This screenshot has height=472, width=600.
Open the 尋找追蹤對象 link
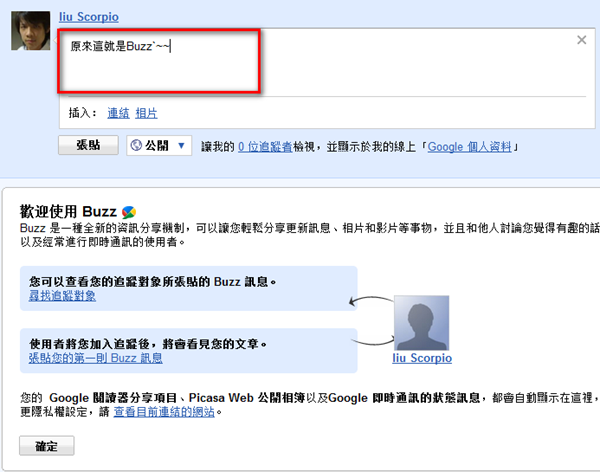(62, 296)
